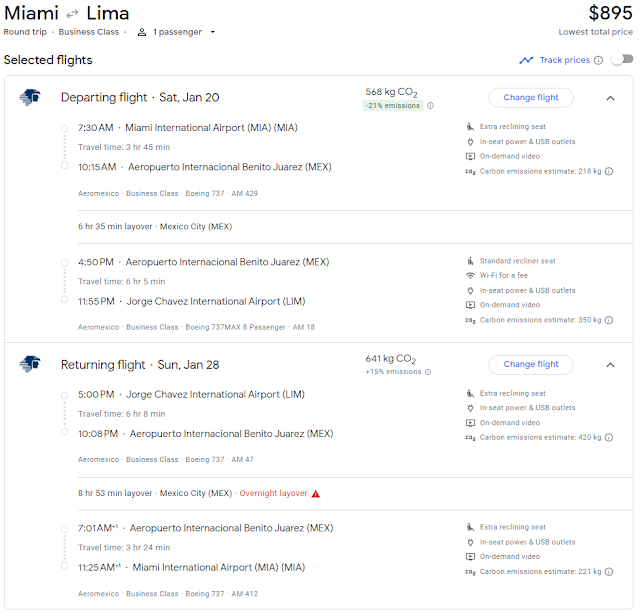
Task: Click Change flight for the departing flight
Action: pyautogui.click(x=531, y=98)
